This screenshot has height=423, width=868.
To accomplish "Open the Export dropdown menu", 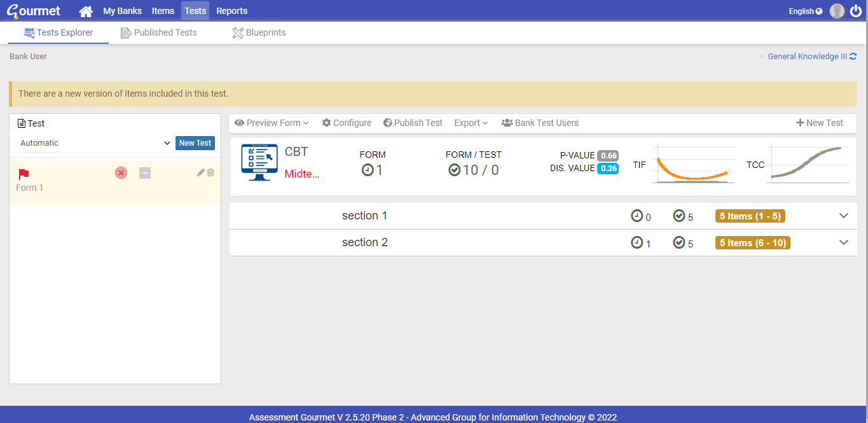I will click(x=471, y=123).
